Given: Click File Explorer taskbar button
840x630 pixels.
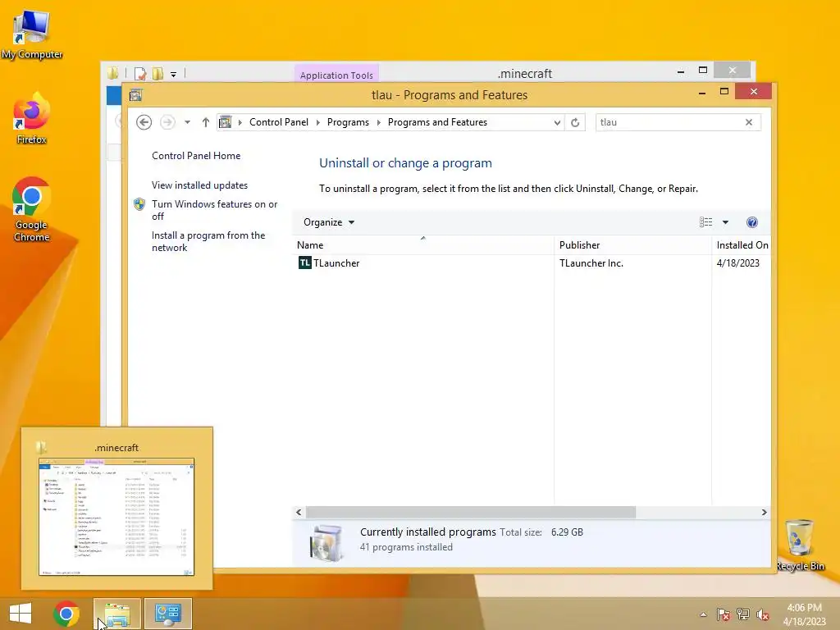Looking at the screenshot, I should coord(117,614).
